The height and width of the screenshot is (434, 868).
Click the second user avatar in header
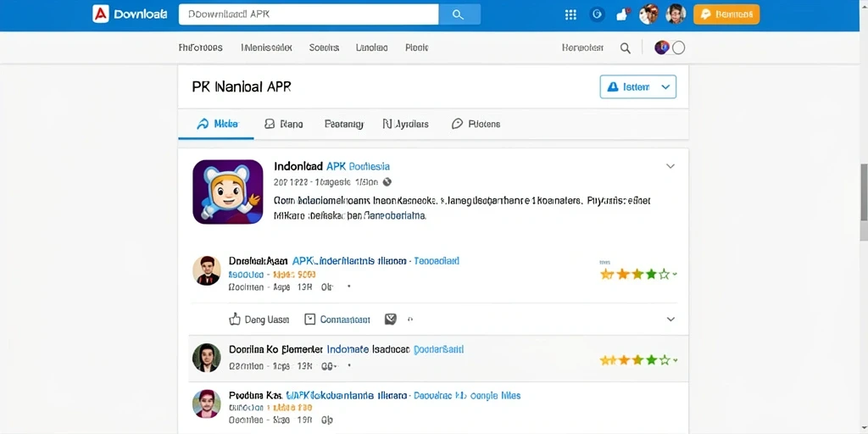676,14
